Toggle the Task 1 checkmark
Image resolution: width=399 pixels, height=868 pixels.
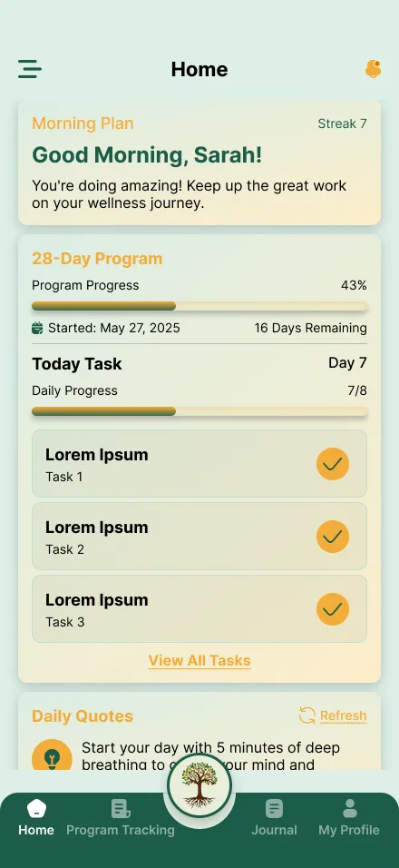pos(333,464)
